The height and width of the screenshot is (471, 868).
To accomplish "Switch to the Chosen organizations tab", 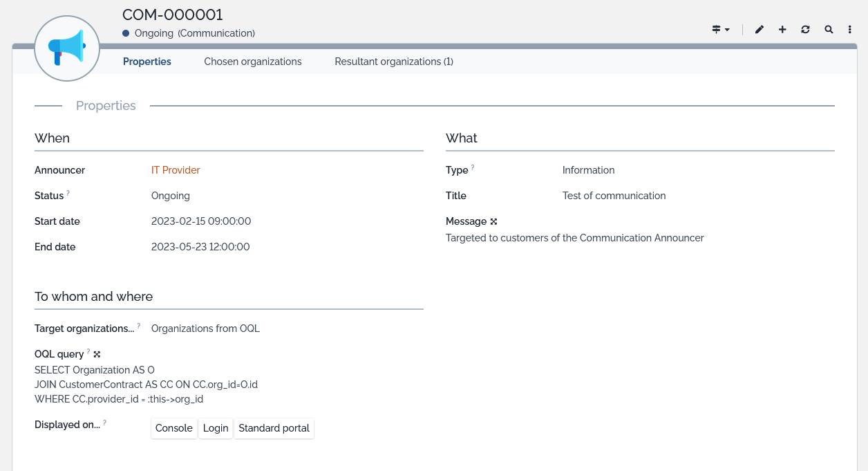I will click(x=252, y=62).
